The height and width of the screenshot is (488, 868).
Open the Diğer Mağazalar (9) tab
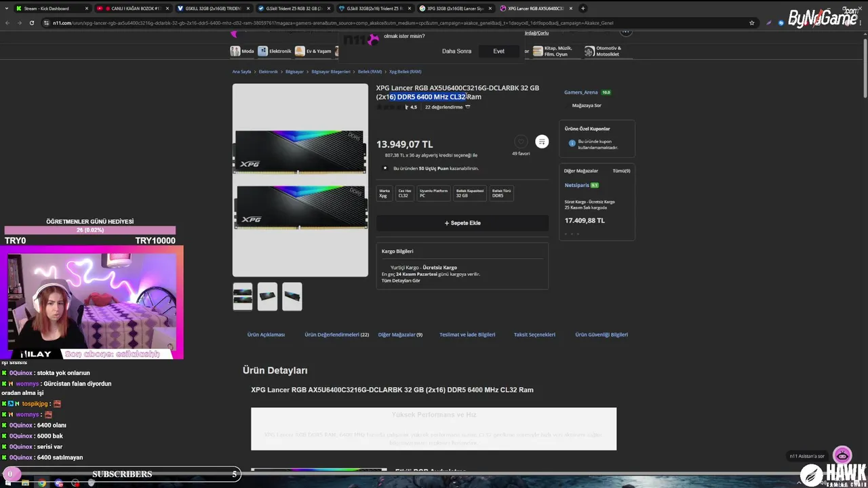[x=400, y=334]
